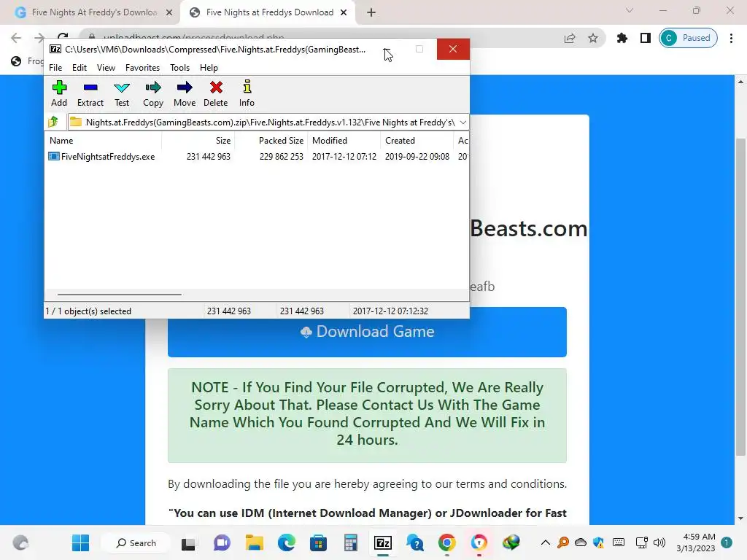
Task: Close the Five Nights at Freddys Download tab
Action: click(344, 12)
